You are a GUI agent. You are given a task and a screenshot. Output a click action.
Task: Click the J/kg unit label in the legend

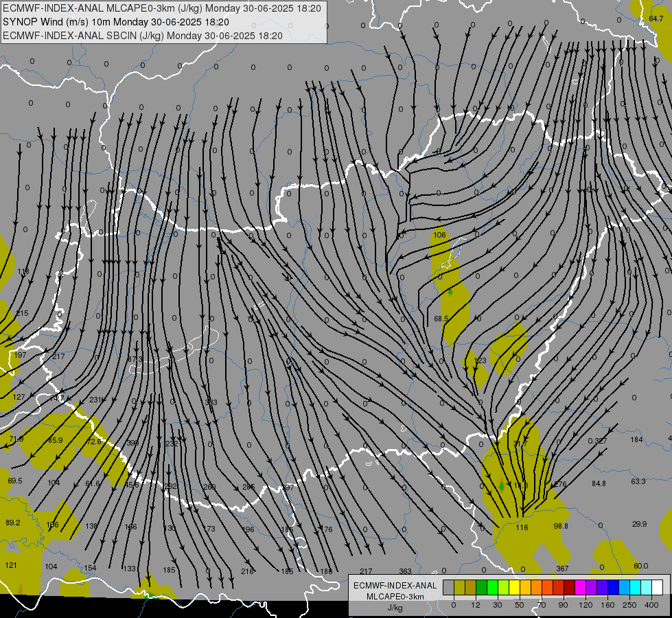coord(395,608)
